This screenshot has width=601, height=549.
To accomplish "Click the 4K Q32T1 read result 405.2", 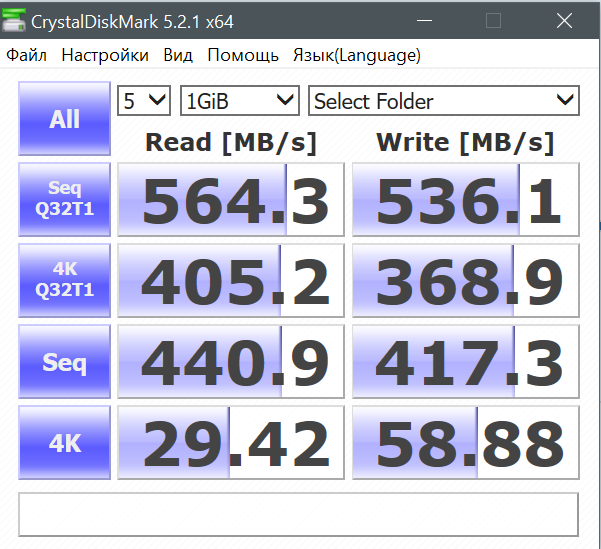I will tap(231, 280).
